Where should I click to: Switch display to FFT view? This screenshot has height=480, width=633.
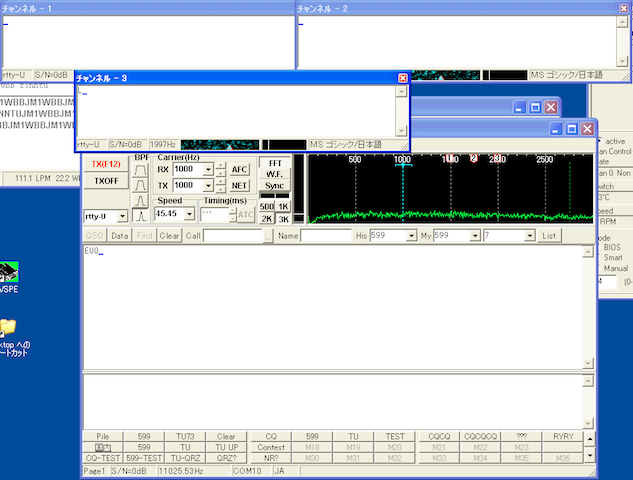[275, 163]
